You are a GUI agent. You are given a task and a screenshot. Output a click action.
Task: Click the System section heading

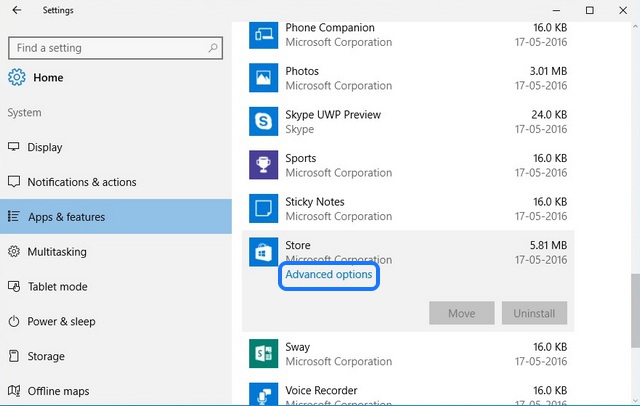[x=24, y=113]
